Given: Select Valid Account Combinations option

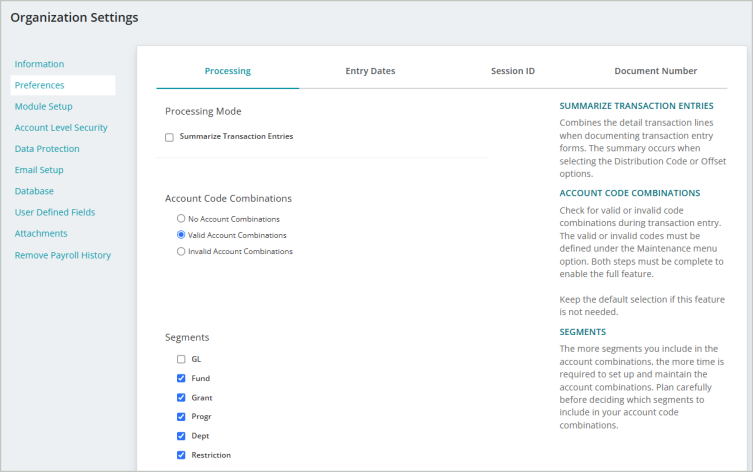Looking at the screenshot, I should pos(181,235).
